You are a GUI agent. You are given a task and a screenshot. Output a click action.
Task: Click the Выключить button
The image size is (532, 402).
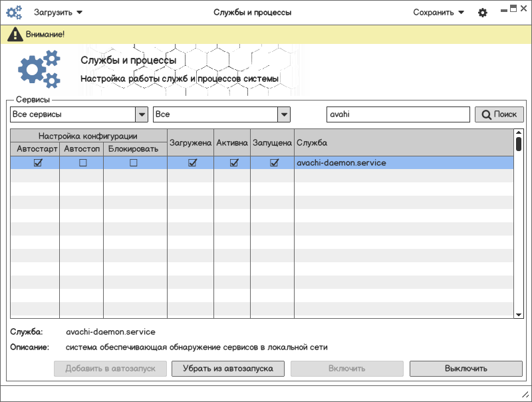[465, 368]
